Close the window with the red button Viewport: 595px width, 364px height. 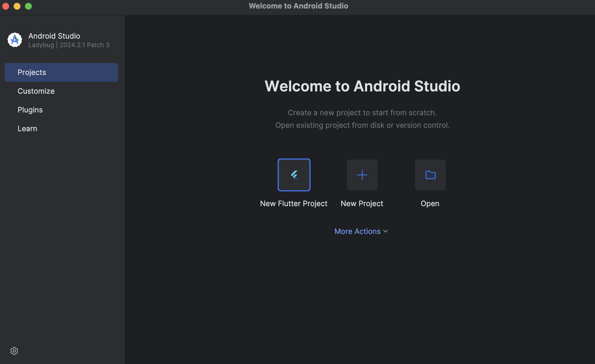(6, 6)
